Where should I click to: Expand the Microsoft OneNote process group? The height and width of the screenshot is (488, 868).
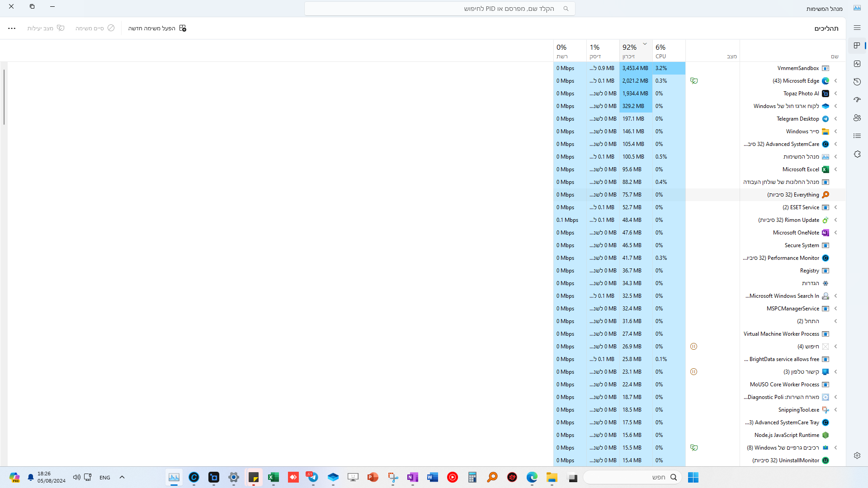[x=835, y=233]
